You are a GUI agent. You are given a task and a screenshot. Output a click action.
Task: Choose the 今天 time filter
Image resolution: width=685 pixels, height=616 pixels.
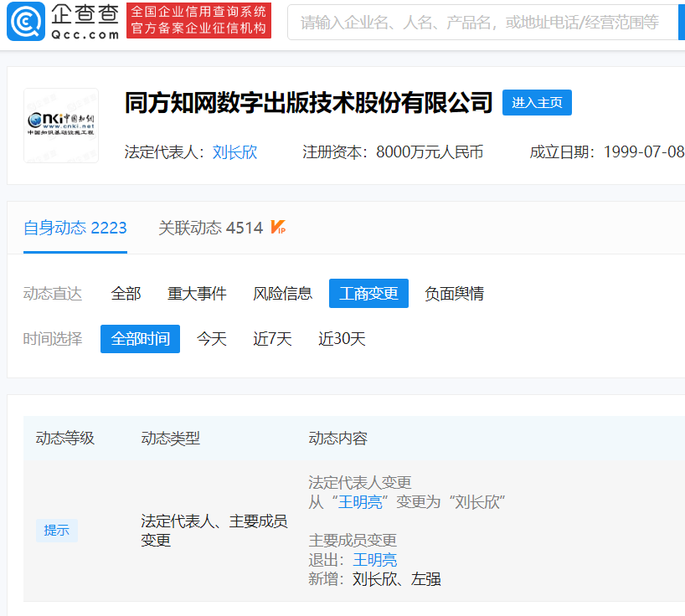tap(211, 339)
